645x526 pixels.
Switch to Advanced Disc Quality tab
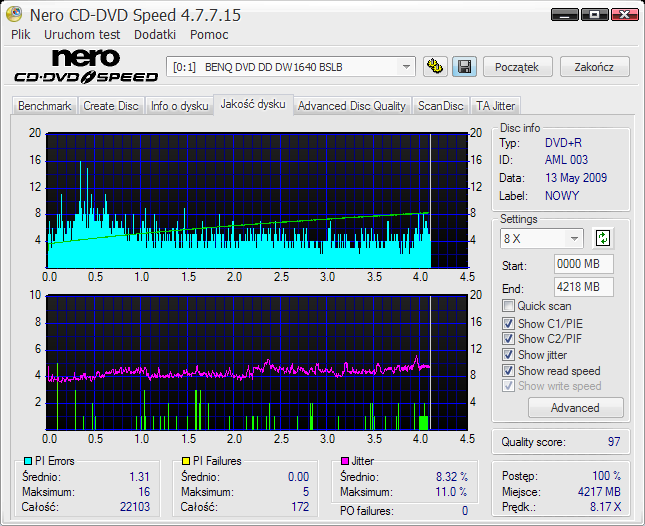tap(352, 106)
